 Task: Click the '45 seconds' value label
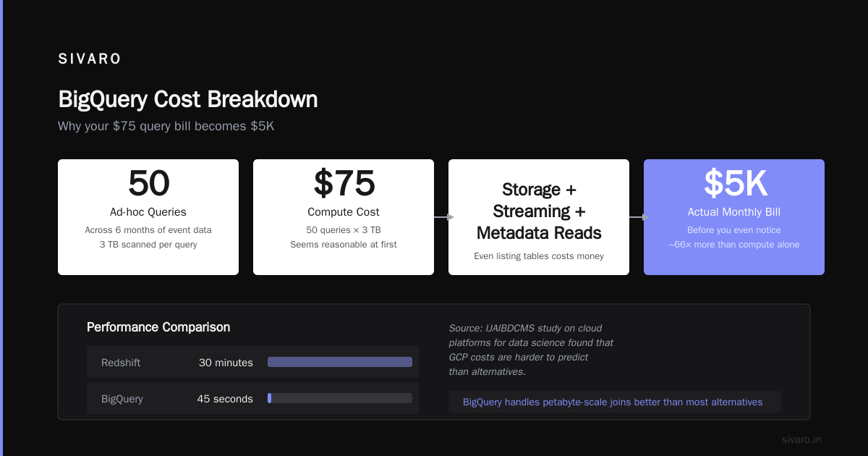point(225,398)
